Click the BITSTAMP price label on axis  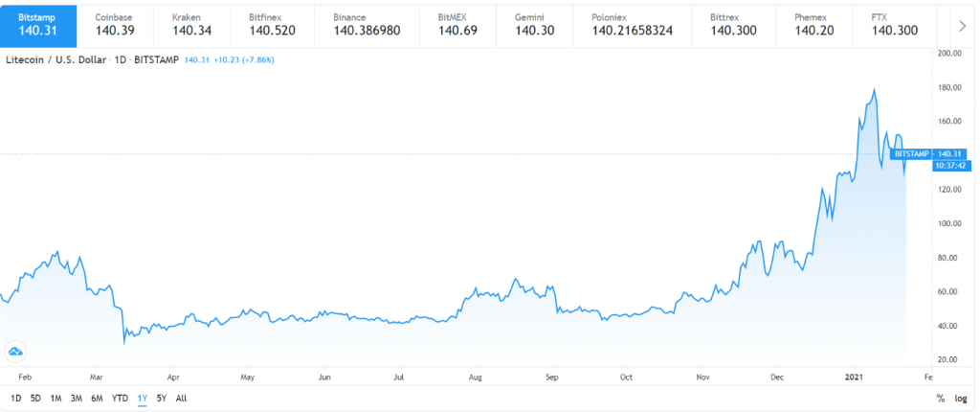point(910,153)
